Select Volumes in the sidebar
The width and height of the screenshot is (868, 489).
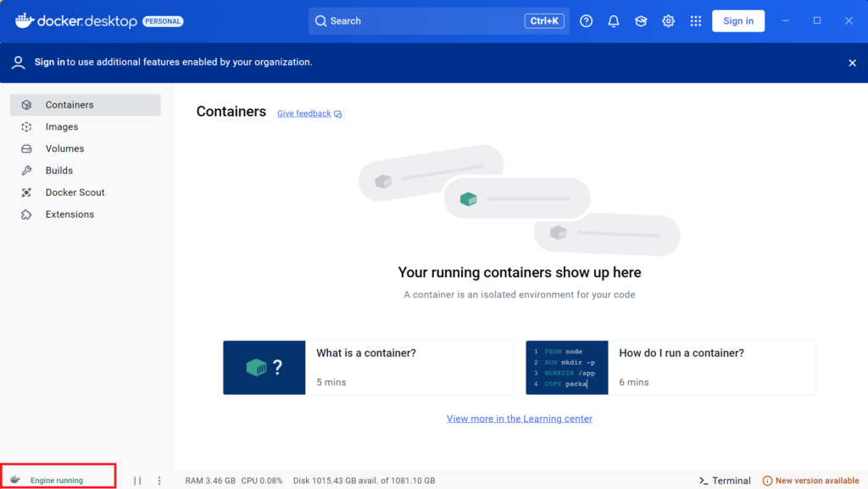point(64,148)
